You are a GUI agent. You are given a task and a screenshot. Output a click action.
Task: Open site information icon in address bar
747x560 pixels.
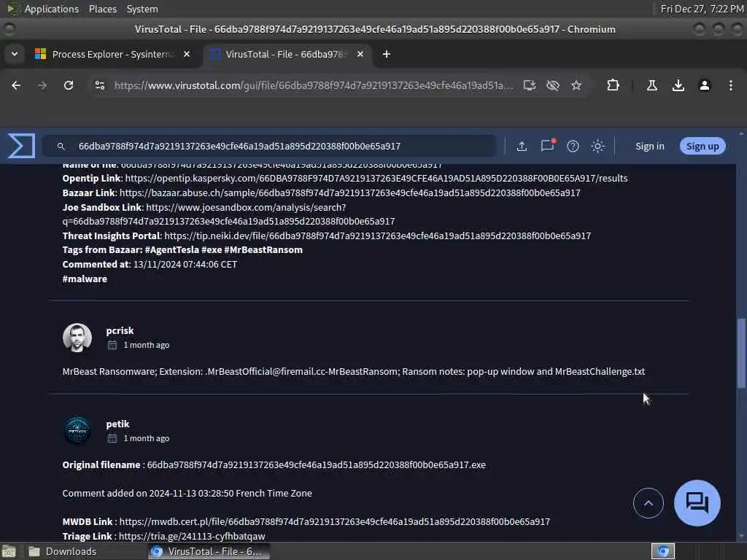click(100, 85)
